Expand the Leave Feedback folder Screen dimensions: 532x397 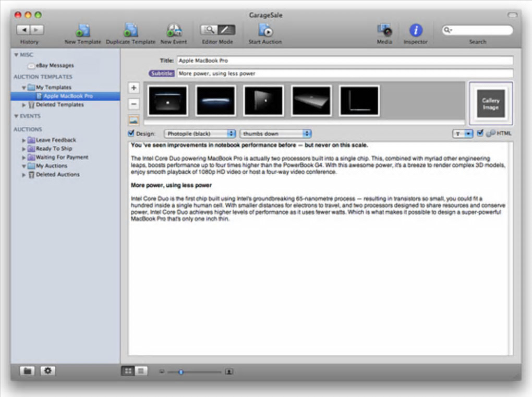24,140
